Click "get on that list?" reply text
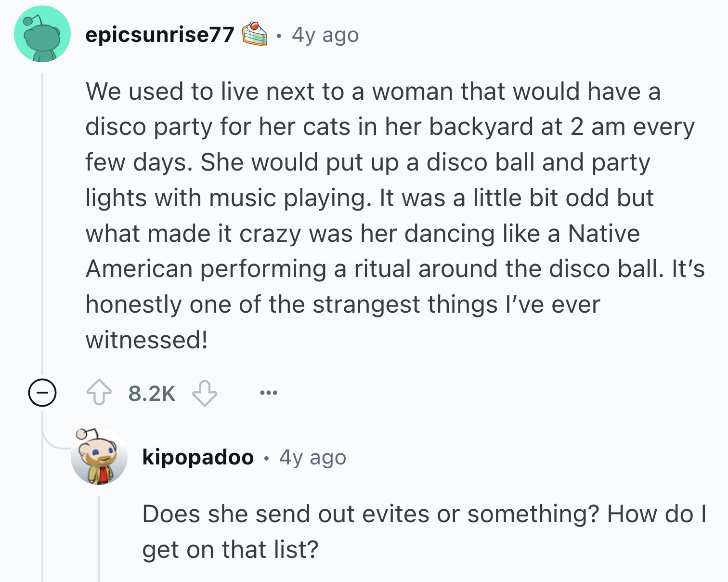The height and width of the screenshot is (582, 728). (x=230, y=550)
